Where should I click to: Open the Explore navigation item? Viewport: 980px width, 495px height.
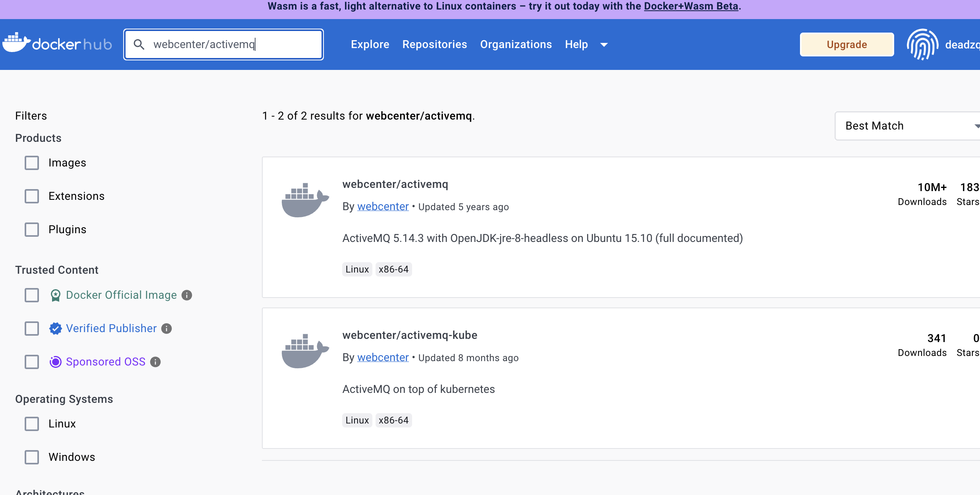pyautogui.click(x=370, y=44)
